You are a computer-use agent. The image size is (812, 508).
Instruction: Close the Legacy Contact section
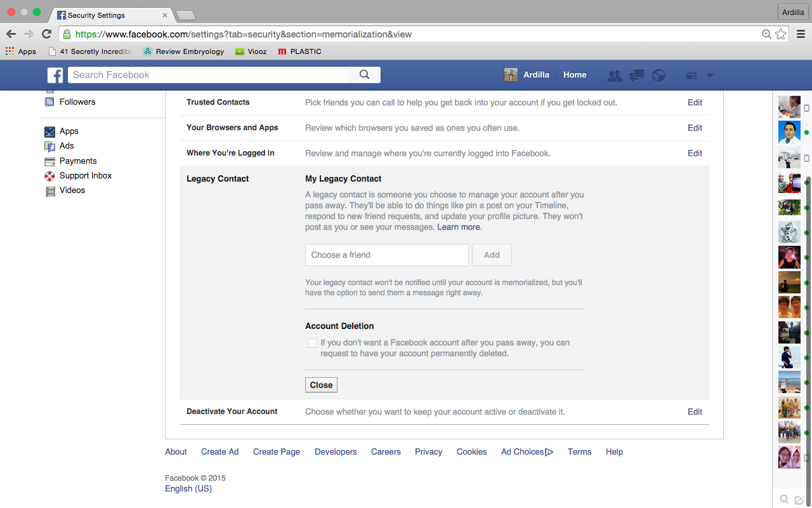click(321, 385)
